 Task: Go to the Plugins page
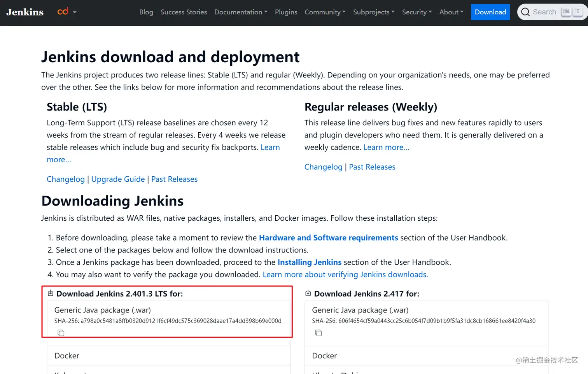click(286, 12)
